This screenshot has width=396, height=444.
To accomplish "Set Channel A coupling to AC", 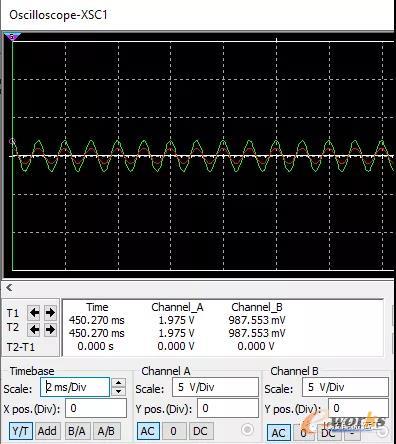I will click(x=148, y=431).
